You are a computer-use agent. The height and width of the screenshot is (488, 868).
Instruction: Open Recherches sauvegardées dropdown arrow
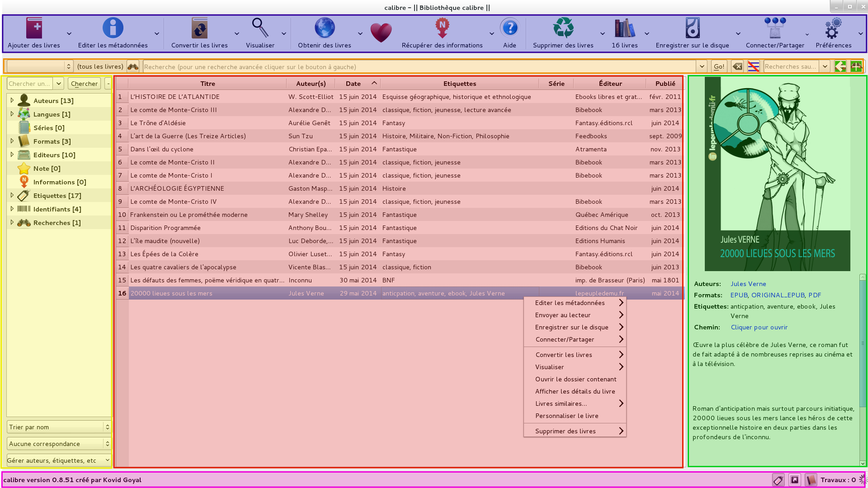pyautogui.click(x=825, y=66)
